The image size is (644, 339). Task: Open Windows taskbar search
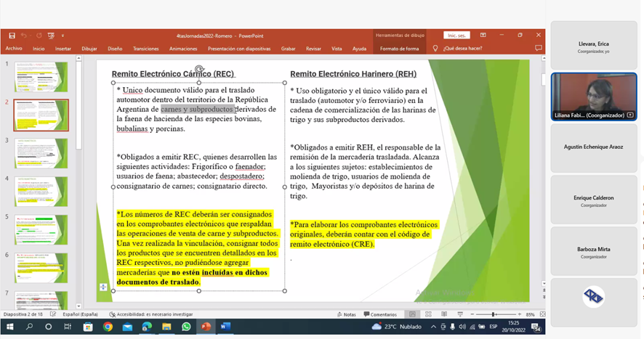pos(29,327)
